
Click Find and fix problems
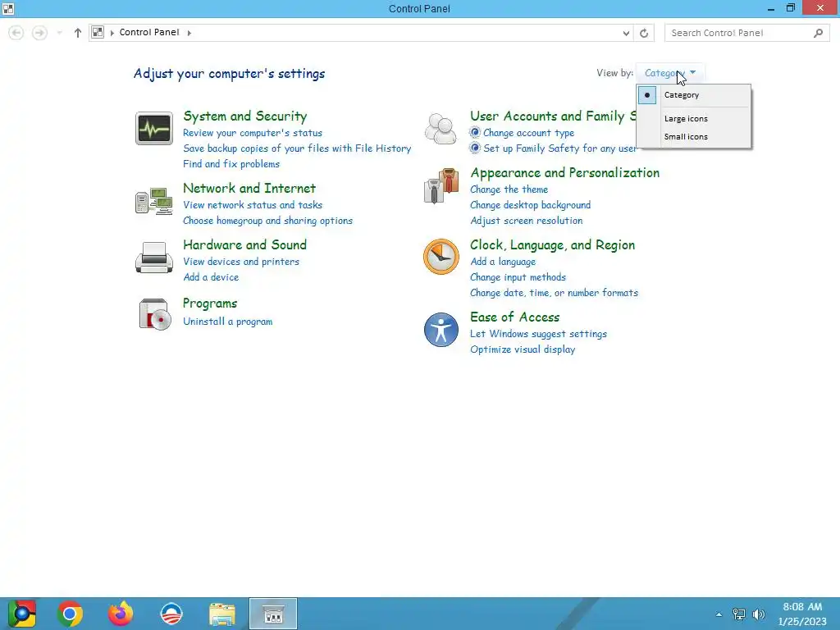tap(231, 164)
